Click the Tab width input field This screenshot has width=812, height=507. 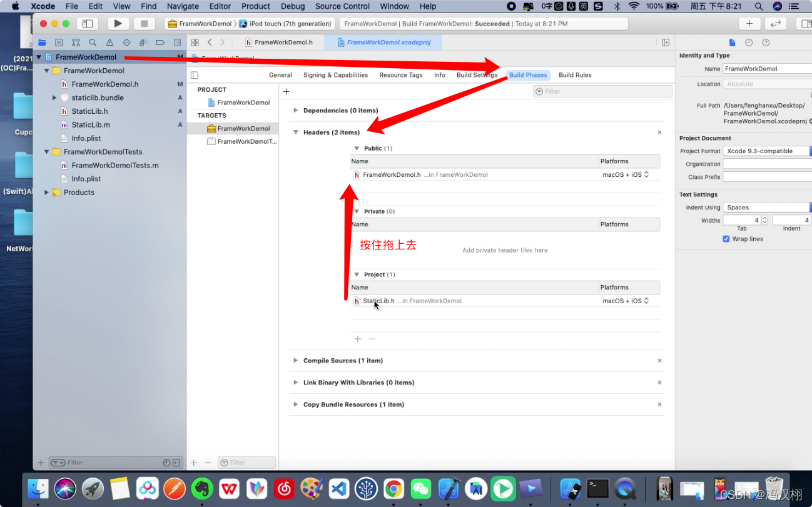[741, 220]
